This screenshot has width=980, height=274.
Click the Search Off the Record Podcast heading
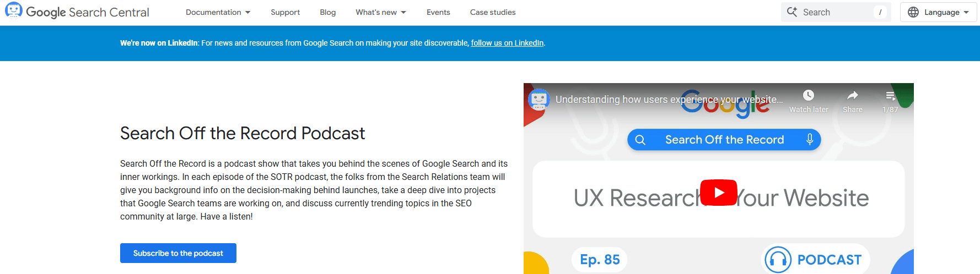click(243, 133)
